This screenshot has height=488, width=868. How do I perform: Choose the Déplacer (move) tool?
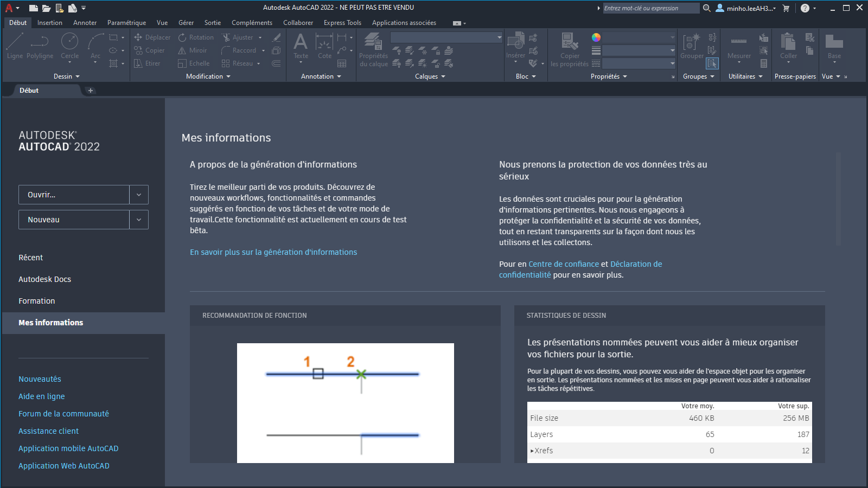click(152, 37)
